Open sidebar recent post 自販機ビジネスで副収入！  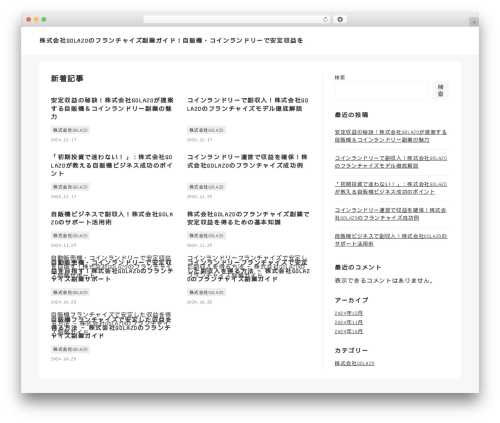coord(391,240)
